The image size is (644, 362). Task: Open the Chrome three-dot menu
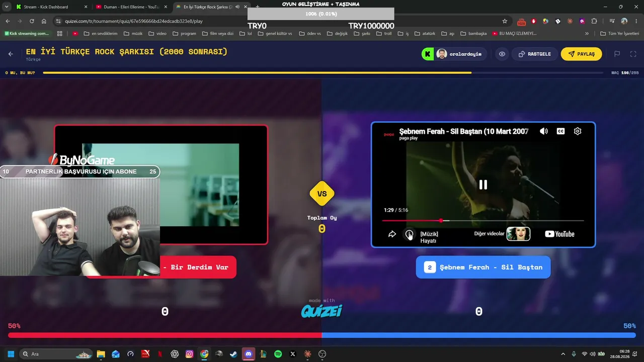point(636,21)
